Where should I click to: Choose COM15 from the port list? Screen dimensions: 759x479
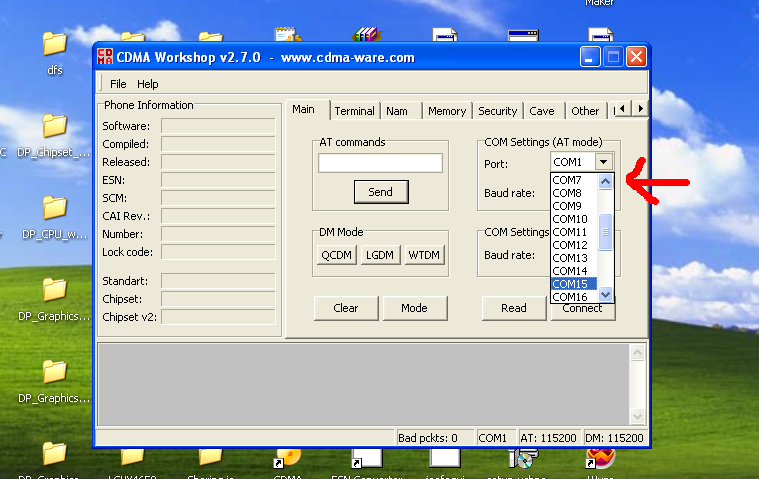571,284
